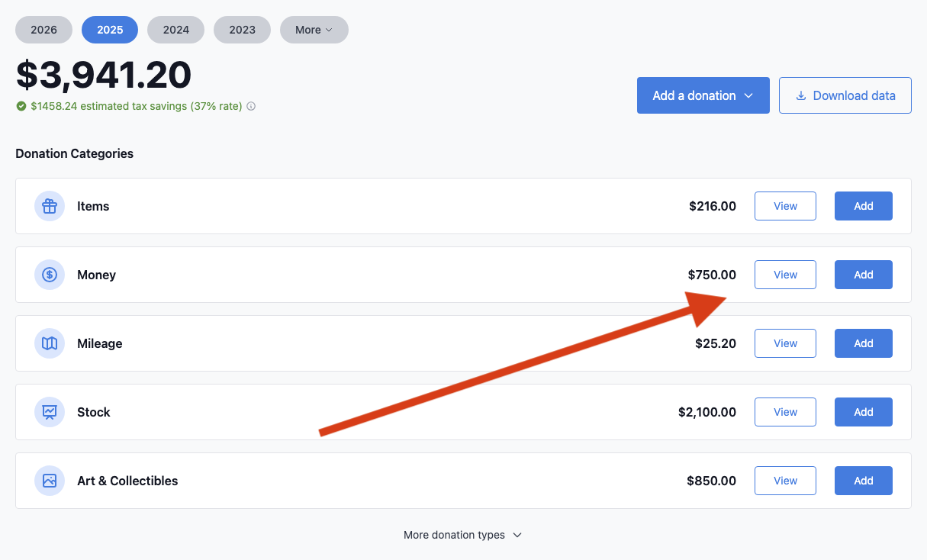The width and height of the screenshot is (927, 560).
Task: Open the Add a donation dropdown
Action: [703, 95]
